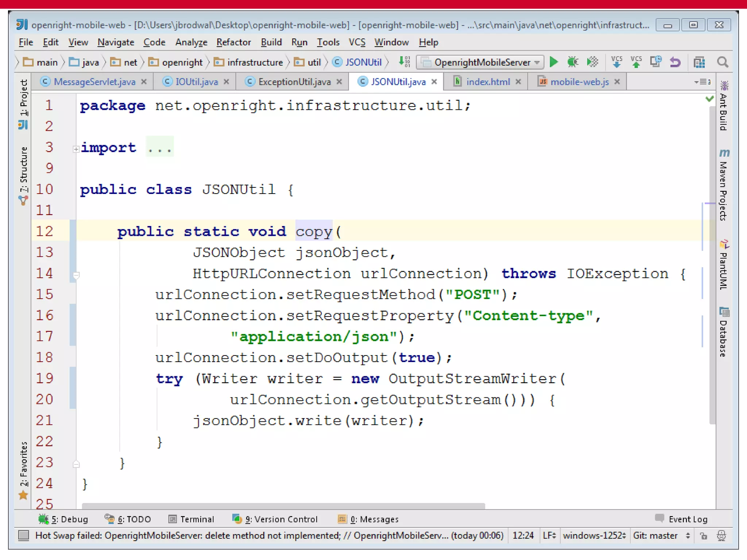The width and height of the screenshot is (747, 560).
Task: Open the windows-1252 encoding selector
Action: tap(594, 536)
